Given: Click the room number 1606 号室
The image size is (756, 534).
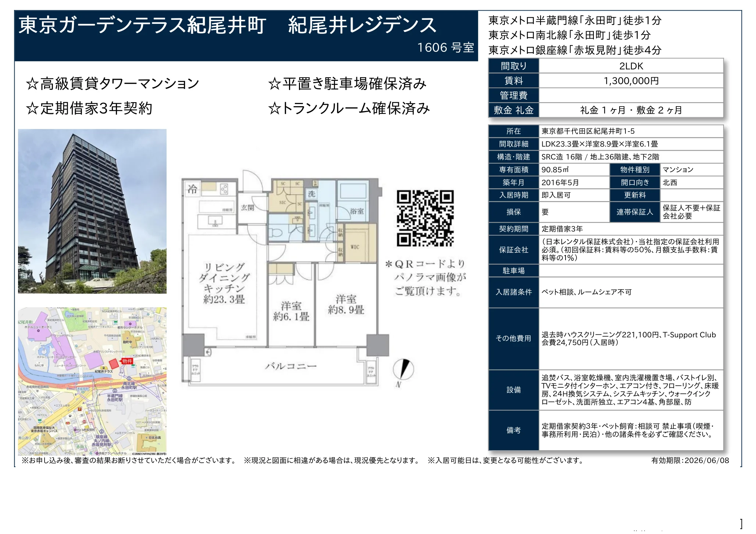Looking at the screenshot, I should click(x=445, y=48).
